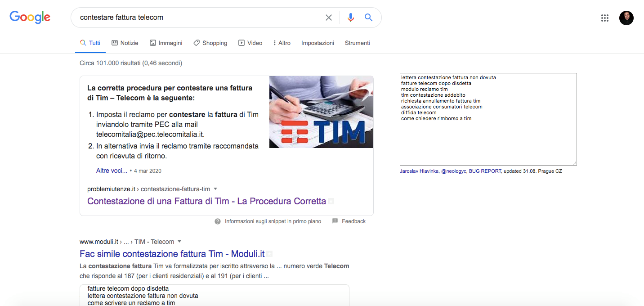Select the Tutti tab

click(x=90, y=43)
